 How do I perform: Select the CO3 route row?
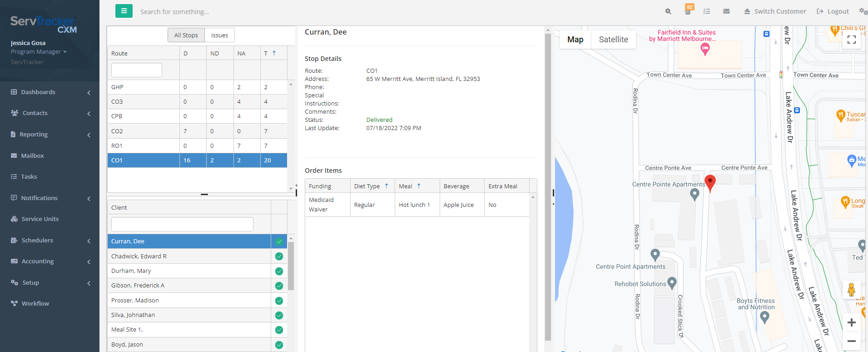[197, 101]
